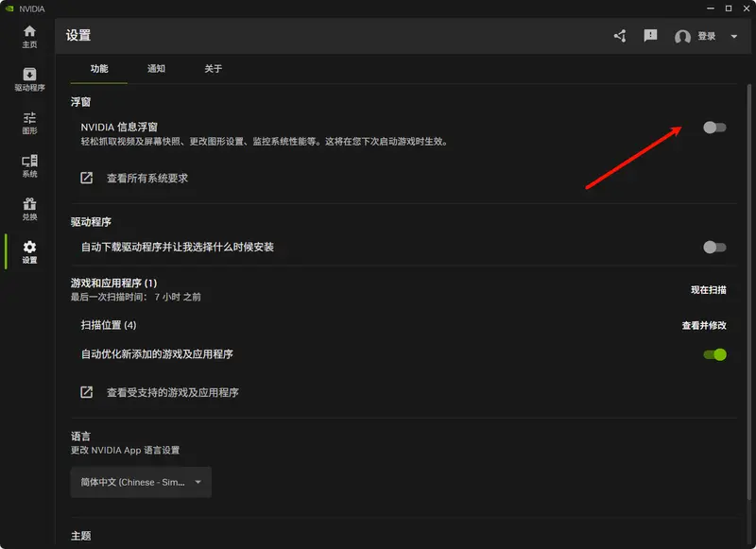The width and height of the screenshot is (756, 549).
Task: Click external link icon beside 查看所有系统要求
Action: (x=86, y=178)
